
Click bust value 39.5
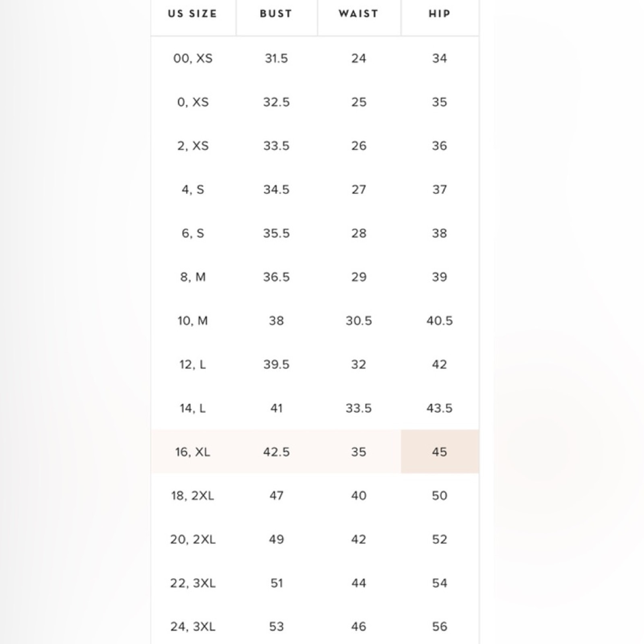277,365
